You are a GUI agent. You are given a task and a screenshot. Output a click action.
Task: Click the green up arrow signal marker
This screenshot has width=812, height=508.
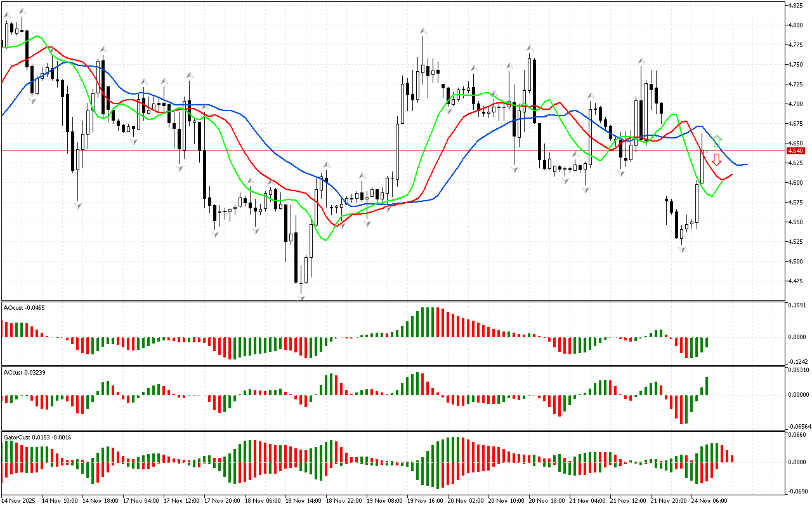pyautogui.click(x=717, y=140)
